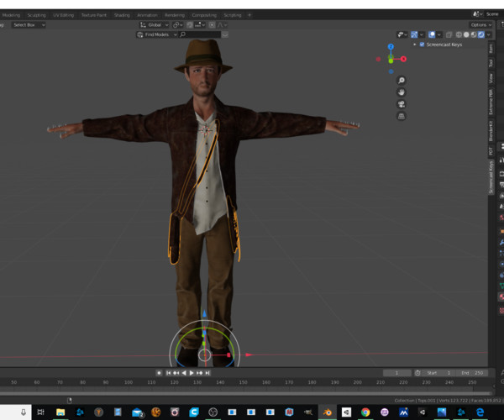Toggle the camera view gizmo
The width and height of the screenshot is (504, 420).
[x=402, y=104]
